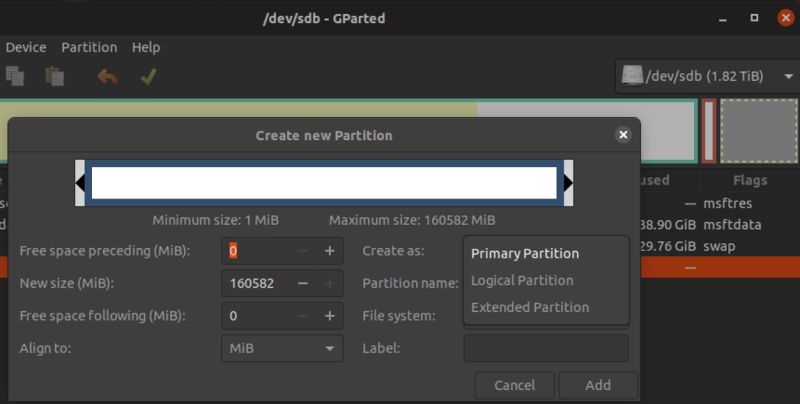The width and height of the screenshot is (800, 404).
Task: Close the Create new Partition dialog
Action: pos(623,135)
